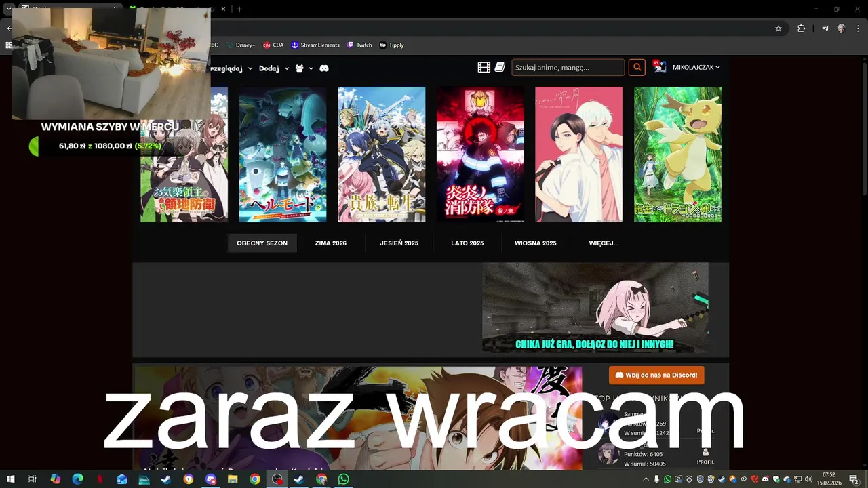Click the browser back arrow
This screenshot has height=488, width=868.
pos(9,28)
